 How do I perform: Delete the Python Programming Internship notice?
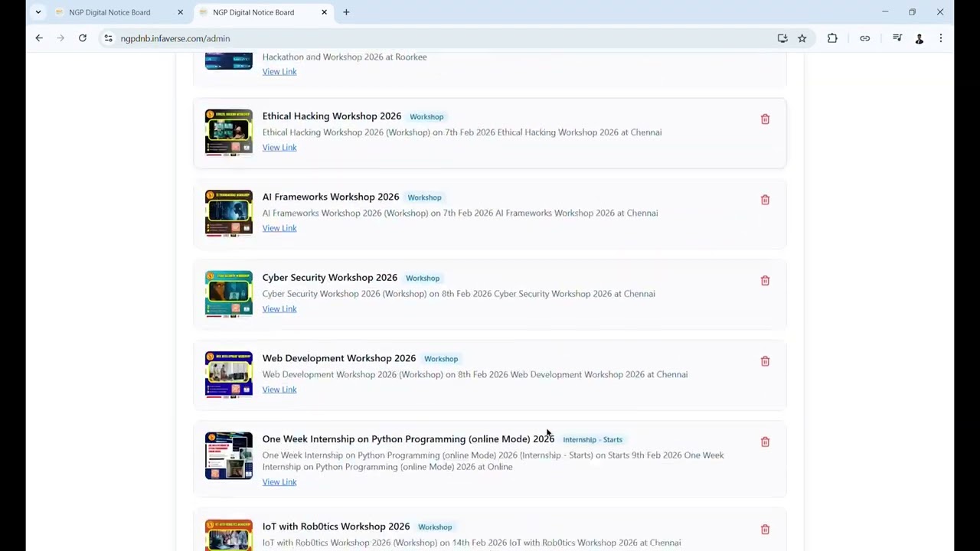pyautogui.click(x=765, y=442)
